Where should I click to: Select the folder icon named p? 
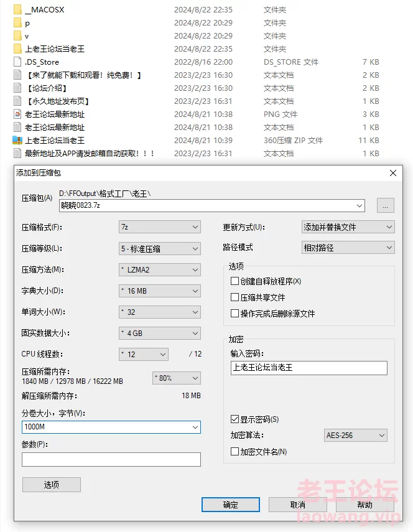coord(17,23)
